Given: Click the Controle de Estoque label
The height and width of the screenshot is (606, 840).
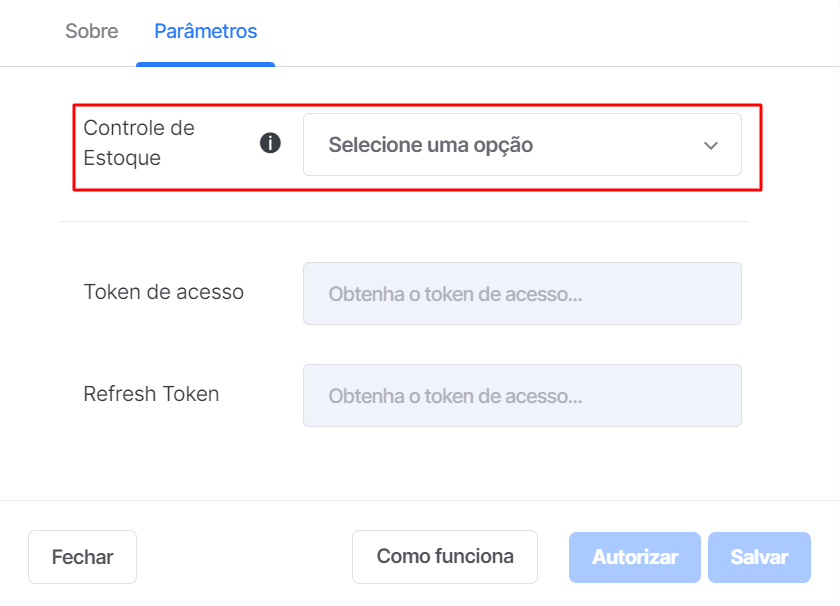Looking at the screenshot, I should [139, 143].
